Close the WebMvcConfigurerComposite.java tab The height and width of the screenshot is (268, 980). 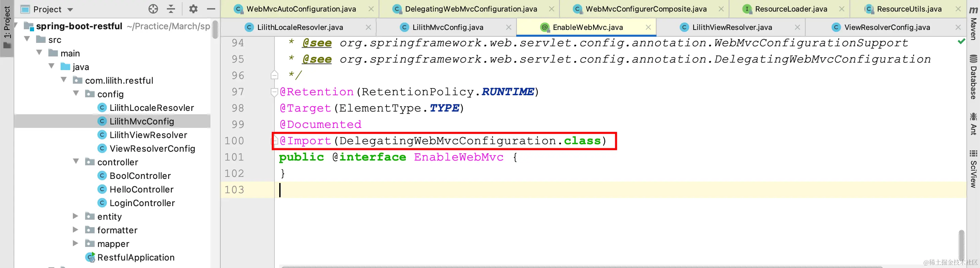point(721,9)
